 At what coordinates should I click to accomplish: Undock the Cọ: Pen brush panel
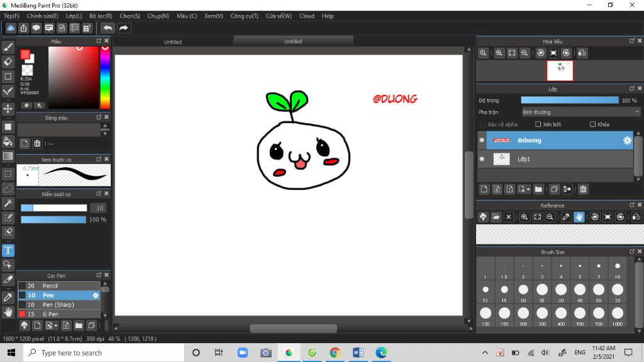(x=99, y=275)
